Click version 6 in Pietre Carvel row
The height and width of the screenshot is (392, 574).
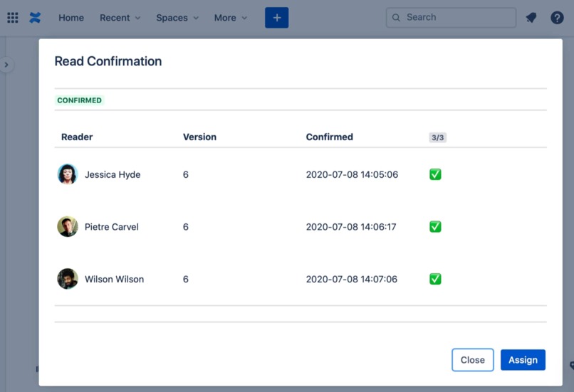pos(186,227)
